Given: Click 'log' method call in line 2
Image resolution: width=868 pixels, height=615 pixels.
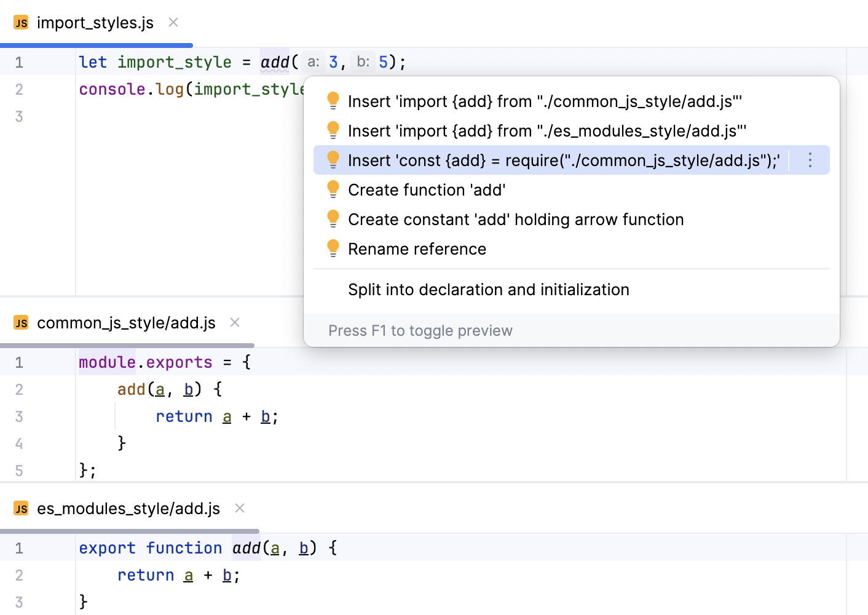Looking at the screenshot, I should (170, 89).
